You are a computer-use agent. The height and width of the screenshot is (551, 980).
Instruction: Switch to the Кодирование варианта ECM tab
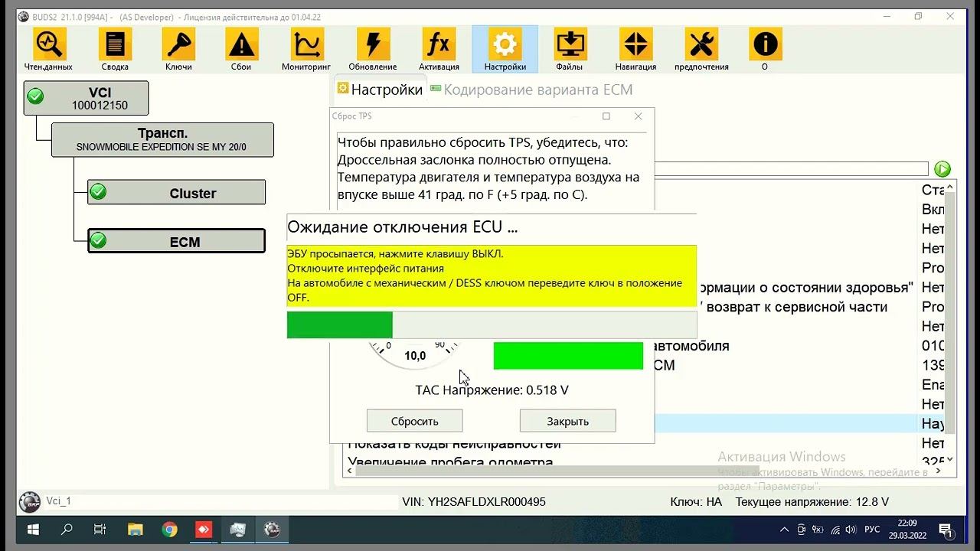531,90
